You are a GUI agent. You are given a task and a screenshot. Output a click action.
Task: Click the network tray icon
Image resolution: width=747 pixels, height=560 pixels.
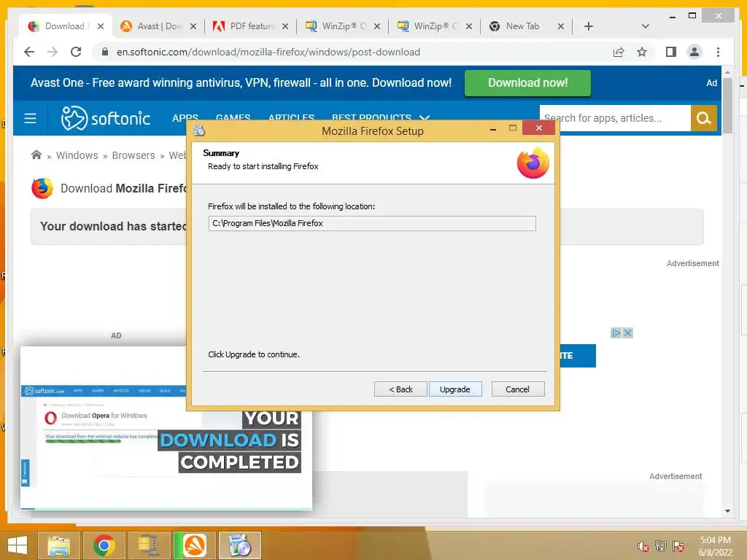[x=661, y=545]
